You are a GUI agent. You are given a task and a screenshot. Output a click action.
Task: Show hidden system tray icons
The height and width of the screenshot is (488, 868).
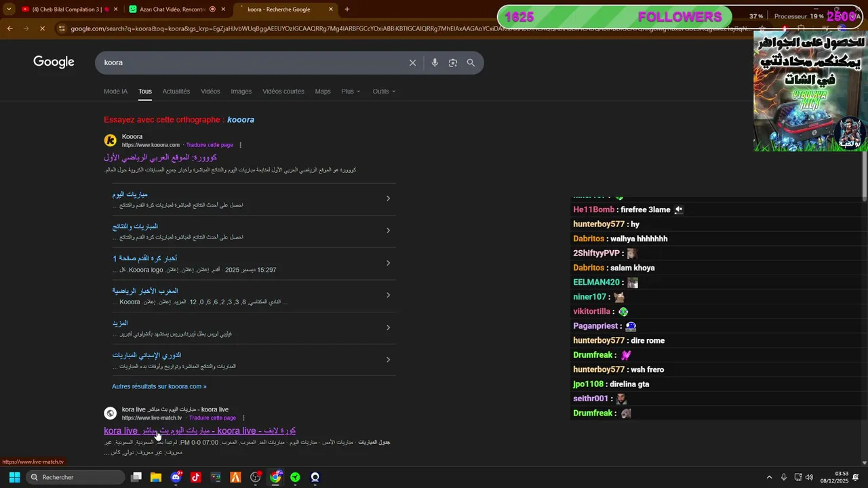point(769,477)
